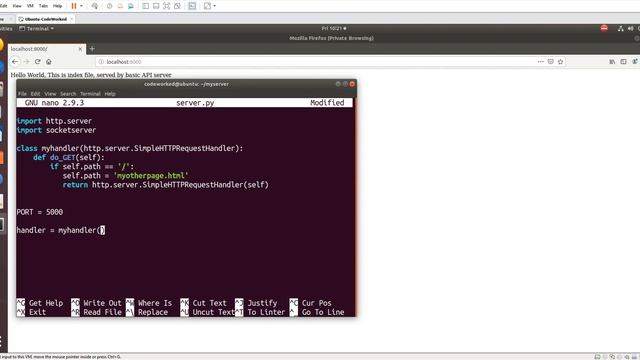Close the terminal window with the orange button
640x360 pixels.
click(x=352, y=84)
